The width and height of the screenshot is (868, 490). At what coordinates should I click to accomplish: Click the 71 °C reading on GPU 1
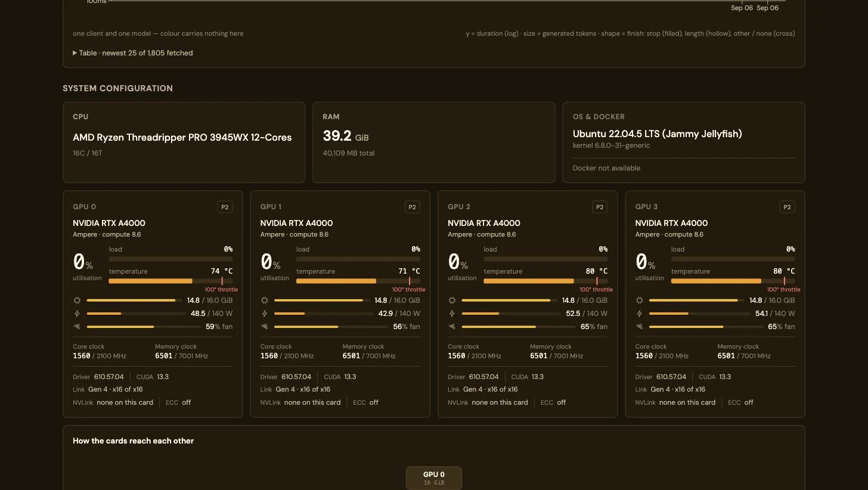pos(409,271)
